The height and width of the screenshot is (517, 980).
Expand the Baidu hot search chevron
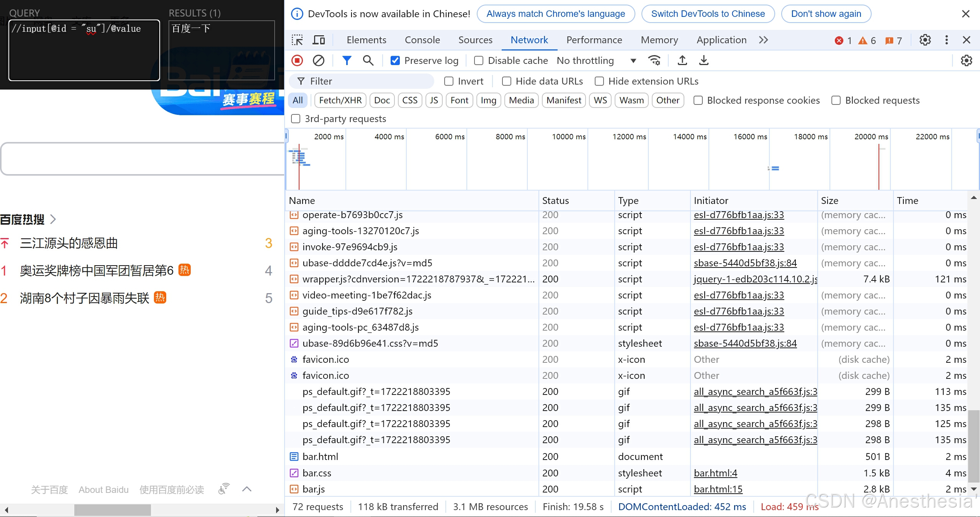click(53, 219)
